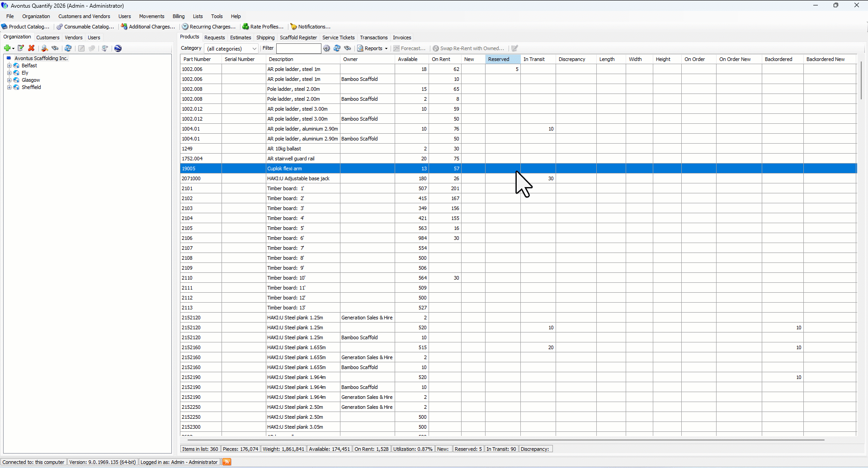868x468 pixels.
Task: Select the HAKI:U Steel plank 3.05m row
Action: tap(518, 427)
